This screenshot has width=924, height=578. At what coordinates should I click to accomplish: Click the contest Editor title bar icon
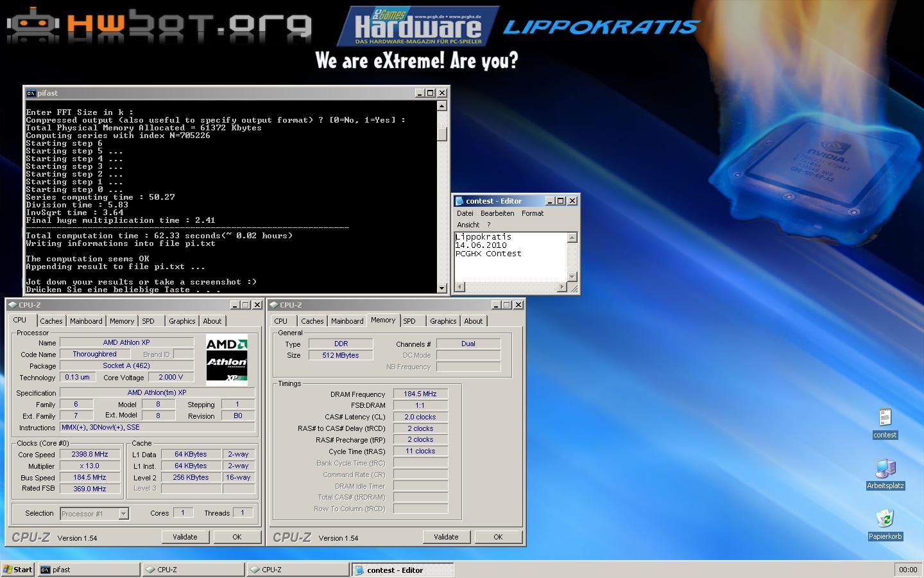point(459,201)
